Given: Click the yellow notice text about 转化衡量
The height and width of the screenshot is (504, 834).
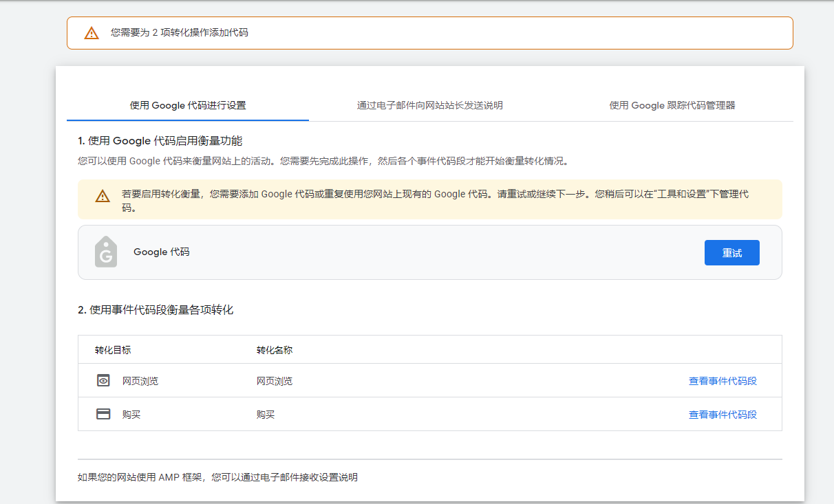Looking at the screenshot, I should 435,200.
